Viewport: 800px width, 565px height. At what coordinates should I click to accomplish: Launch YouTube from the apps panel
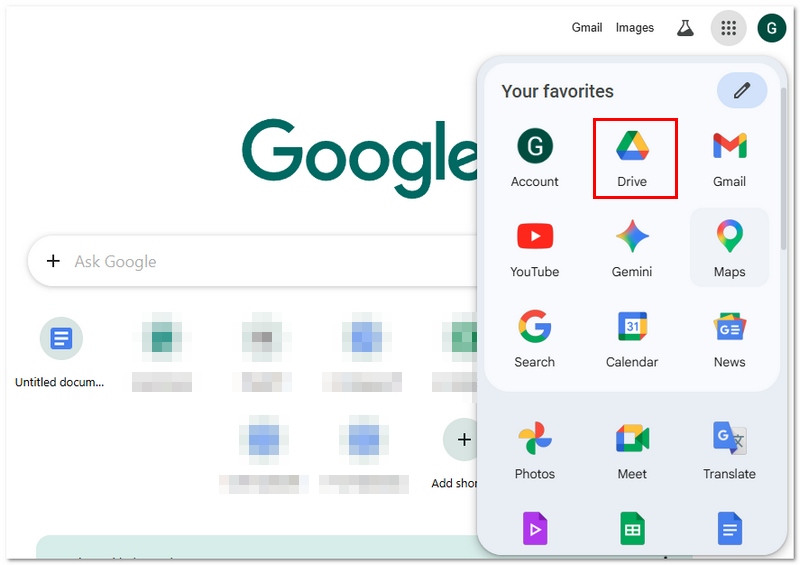[x=534, y=249]
